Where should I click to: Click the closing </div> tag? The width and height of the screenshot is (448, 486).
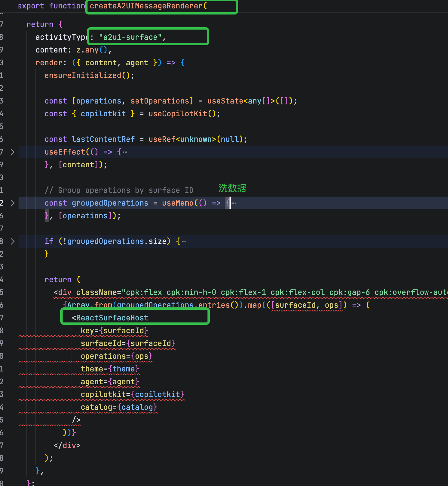pos(67,445)
